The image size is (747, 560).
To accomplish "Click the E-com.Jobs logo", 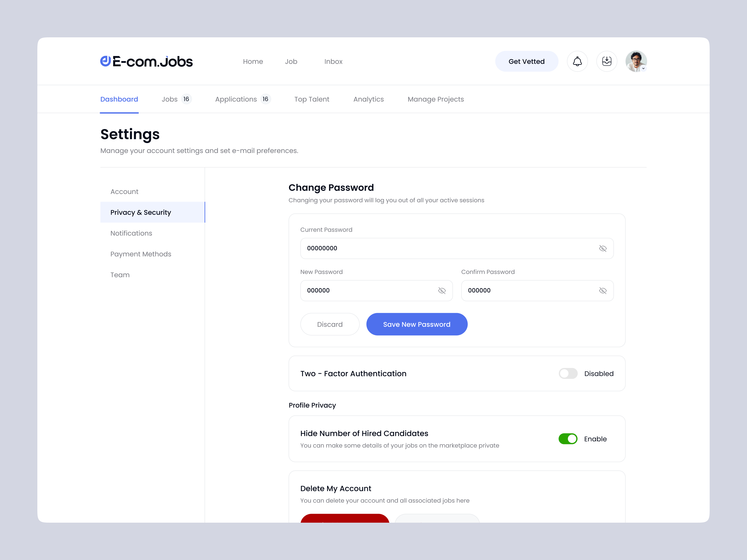I will click(x=147, y=61).
